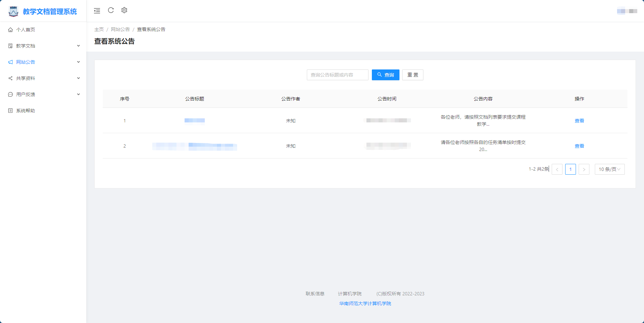Click the 教学文档管理系统 title
644x323 pixels.
[50, 11]
